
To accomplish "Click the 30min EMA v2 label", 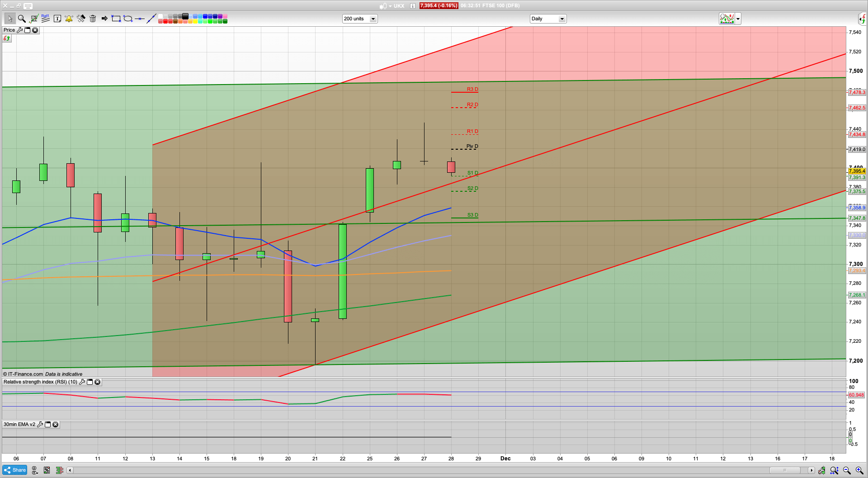I will [19, 424].
